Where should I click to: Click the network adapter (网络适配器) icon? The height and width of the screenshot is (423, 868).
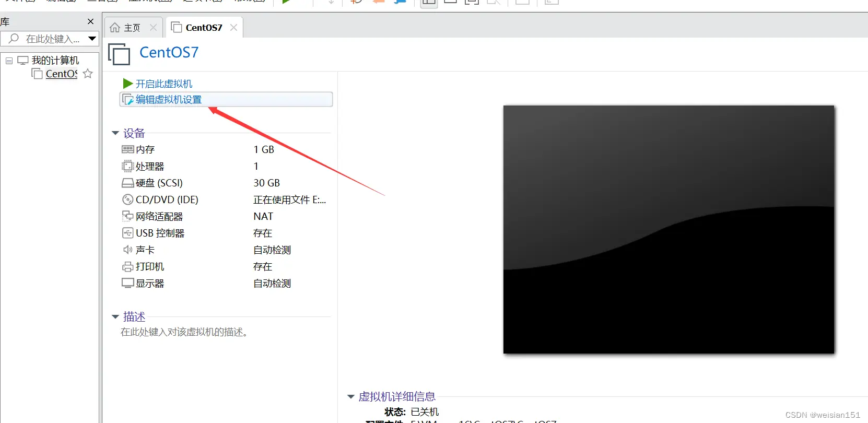pos(127,216)
